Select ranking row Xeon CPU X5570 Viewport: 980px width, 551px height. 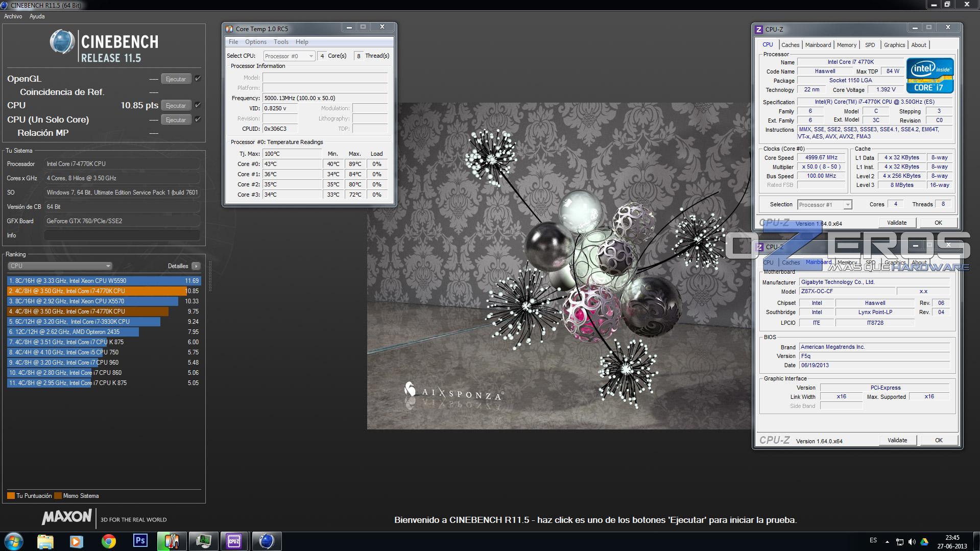pyautogui.click(x=103, y=301)
